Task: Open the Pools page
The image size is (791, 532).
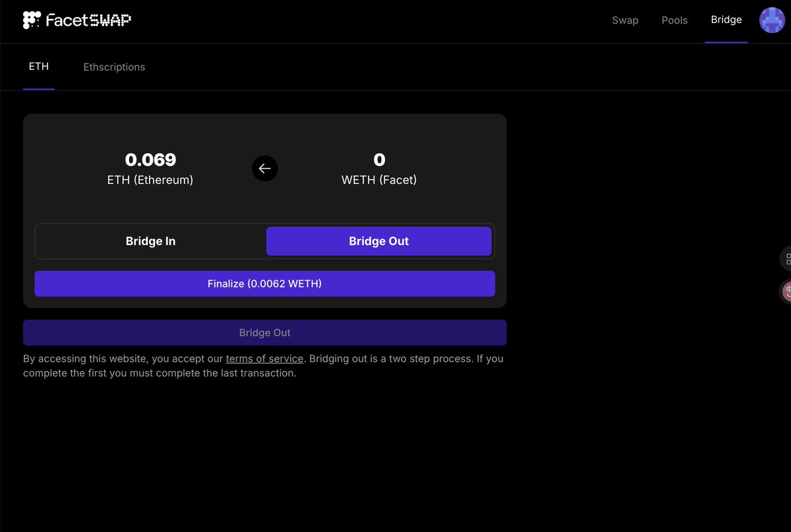Action: coord(674,20)
